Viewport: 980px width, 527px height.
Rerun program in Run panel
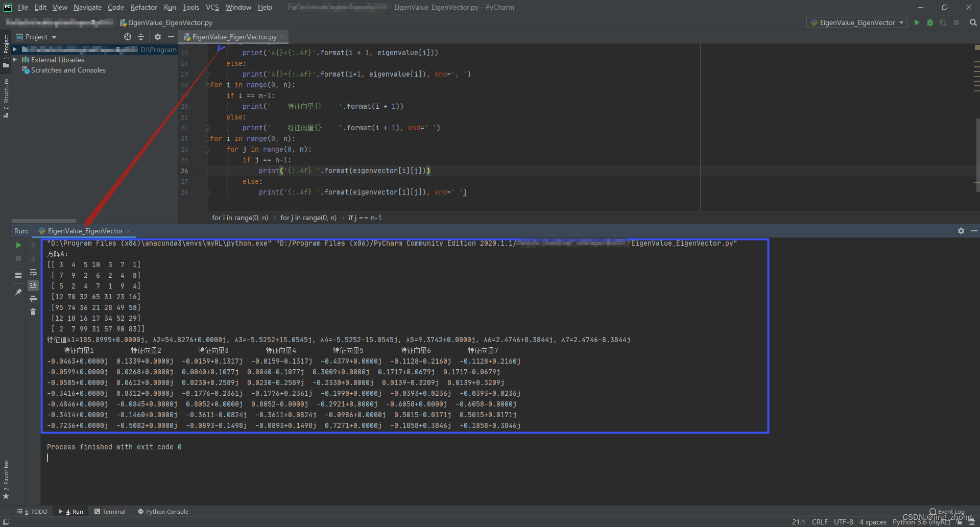pyautogui.click(x=18, y=245)
